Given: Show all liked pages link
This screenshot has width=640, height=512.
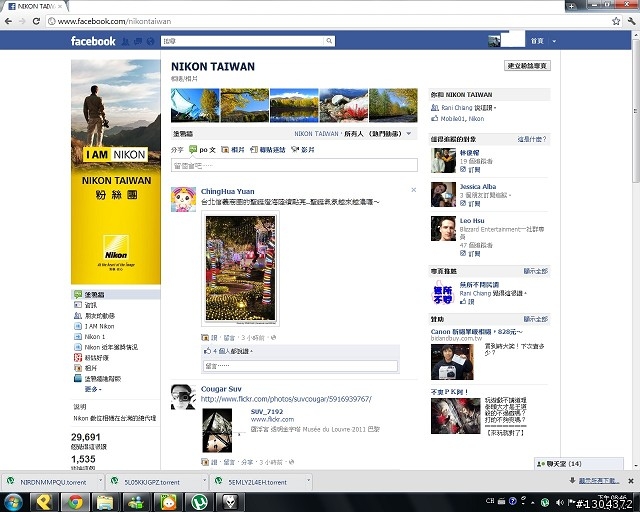Looking at the screenshot, I should click(x=536, y=271).
